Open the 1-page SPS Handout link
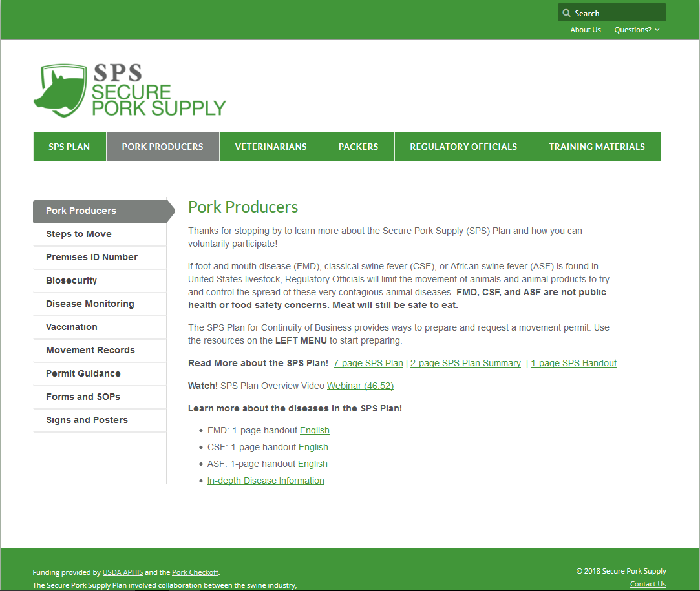 (574, 363)
